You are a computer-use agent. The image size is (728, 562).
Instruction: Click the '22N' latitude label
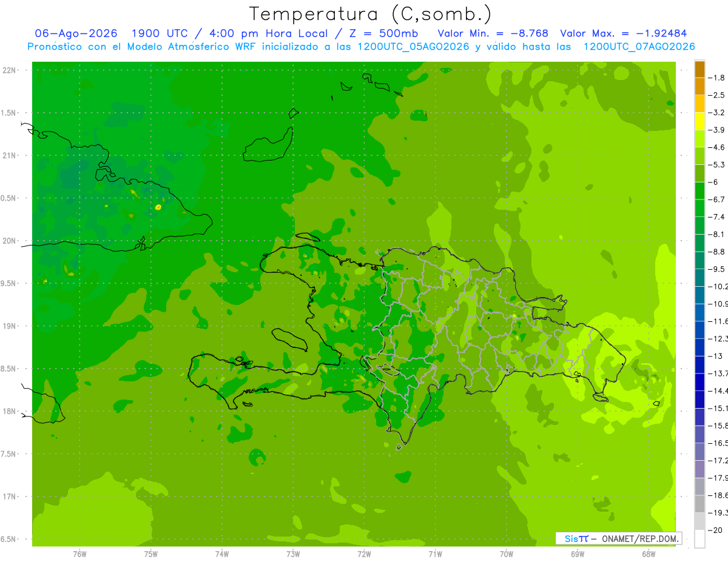point(10,70)
